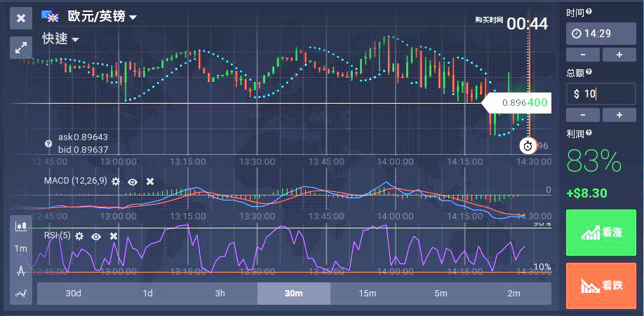Select the 30m timeframe tab
The width and height of the screenshot is (644, 316).
(x=294, y=294)
